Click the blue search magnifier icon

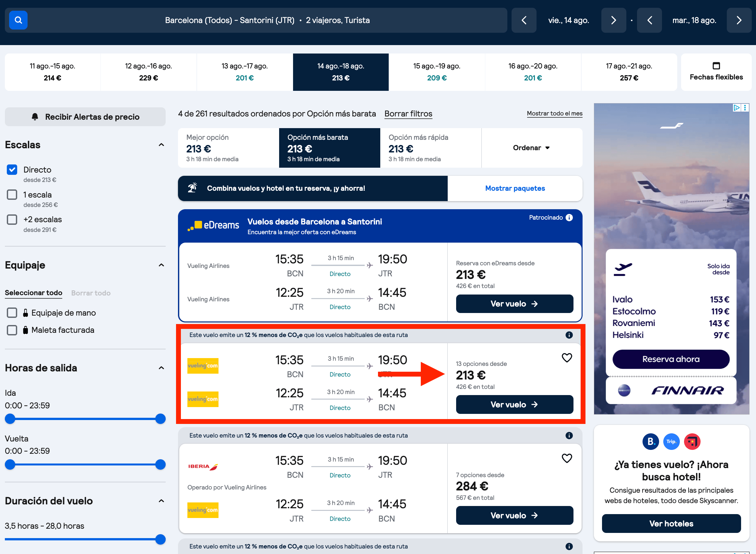point(18,20)
